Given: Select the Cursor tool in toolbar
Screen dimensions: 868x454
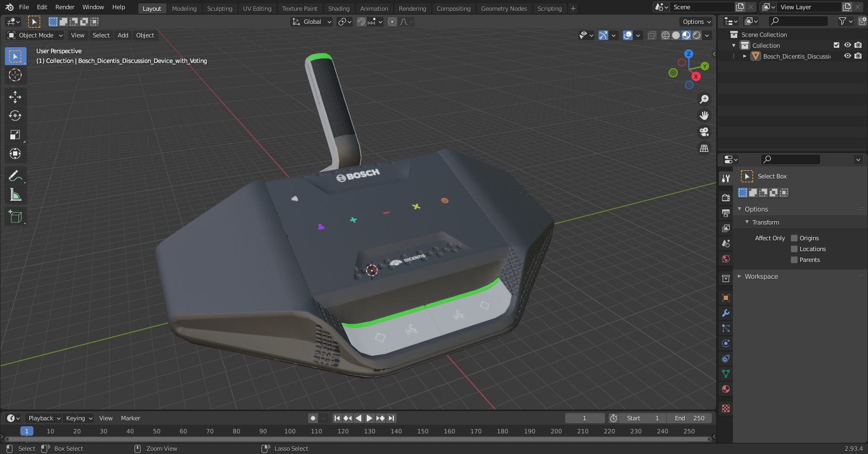Looking at the screenshot, I should 15,75.
